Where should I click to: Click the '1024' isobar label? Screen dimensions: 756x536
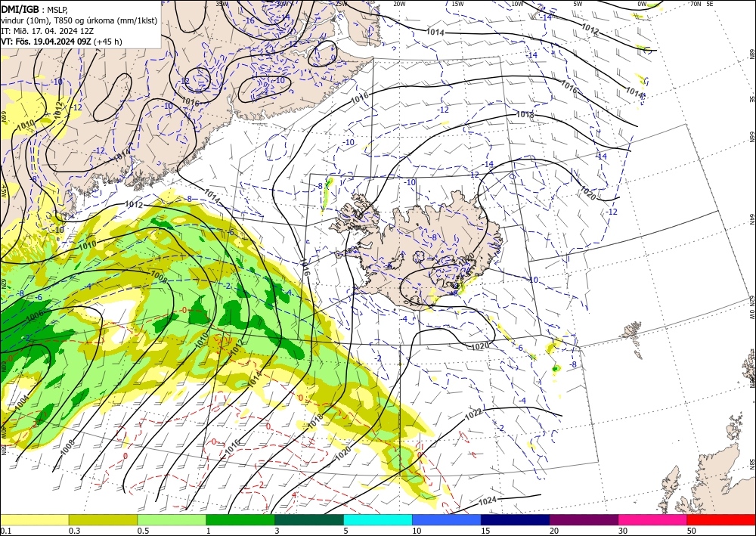(x=487, y=501)
